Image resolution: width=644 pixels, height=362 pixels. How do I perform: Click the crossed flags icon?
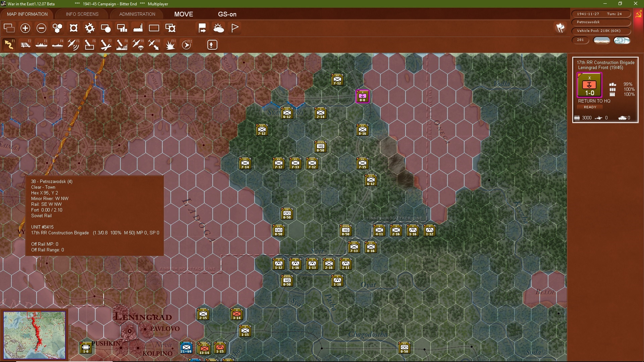pyautogui.click(x=560, y=28)
